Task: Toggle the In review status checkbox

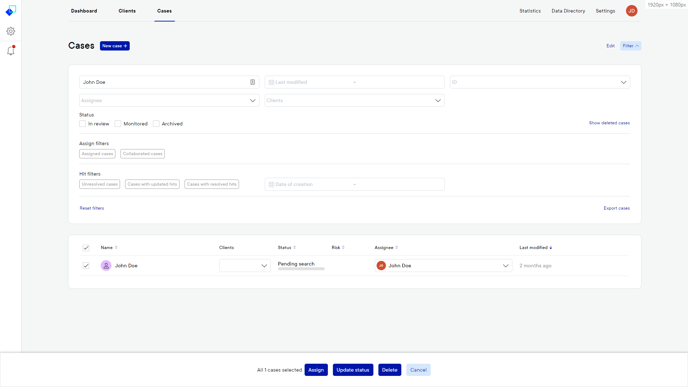Action: 82,124
